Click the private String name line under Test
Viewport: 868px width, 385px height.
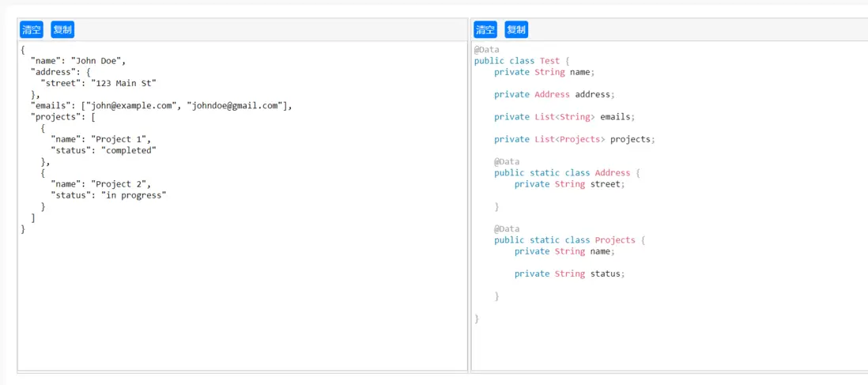(545, 72)
